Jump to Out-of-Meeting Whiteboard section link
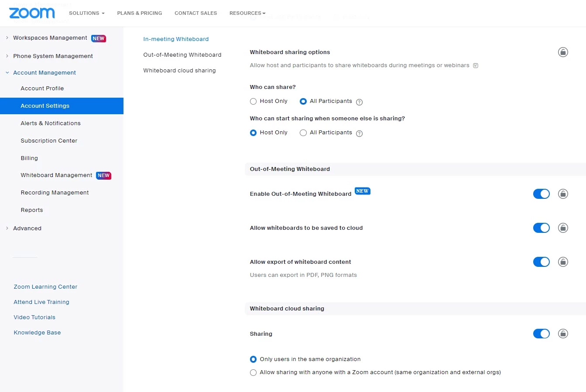 coord(182,55)
